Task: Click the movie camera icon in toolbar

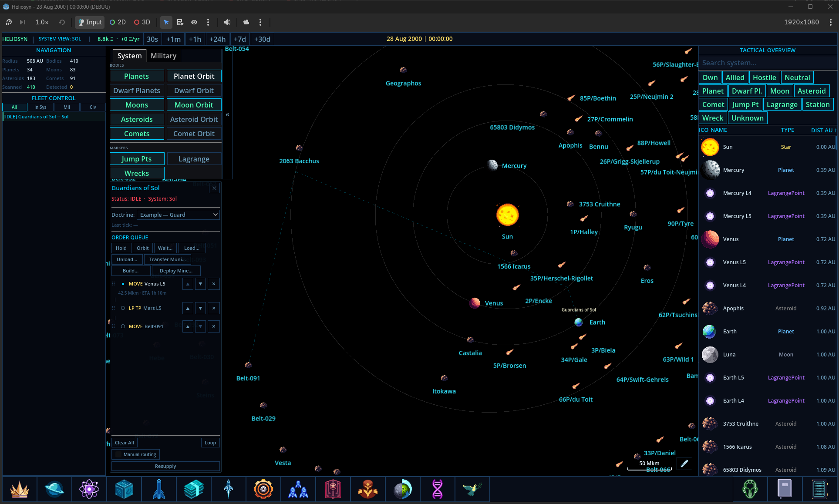Action: tap(246, 22)
